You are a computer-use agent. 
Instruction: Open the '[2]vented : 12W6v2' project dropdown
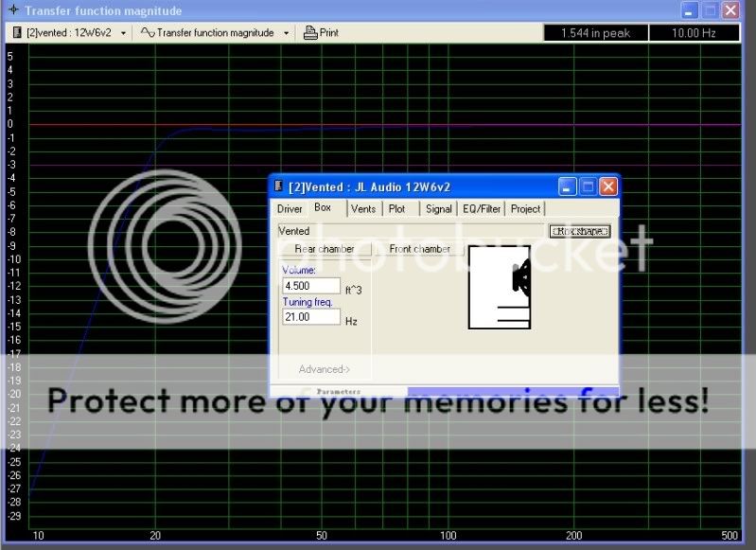(x=124, y=32)
